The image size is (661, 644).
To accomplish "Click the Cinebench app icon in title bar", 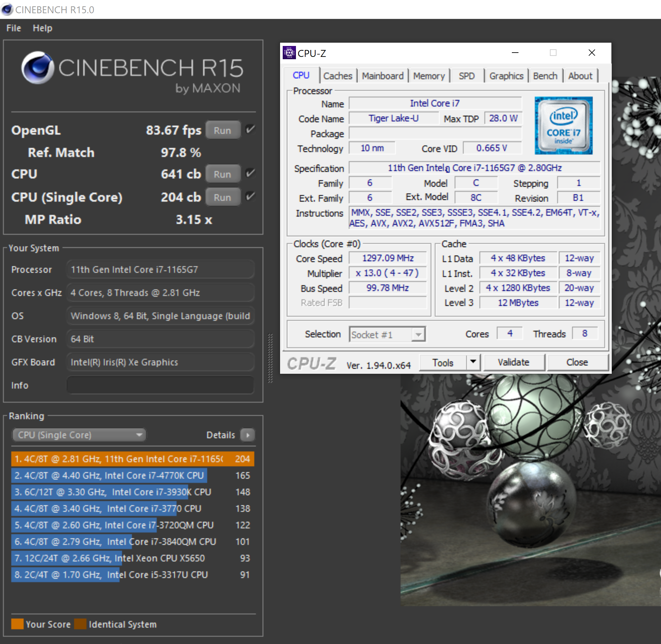I will [x=7, y=10].
